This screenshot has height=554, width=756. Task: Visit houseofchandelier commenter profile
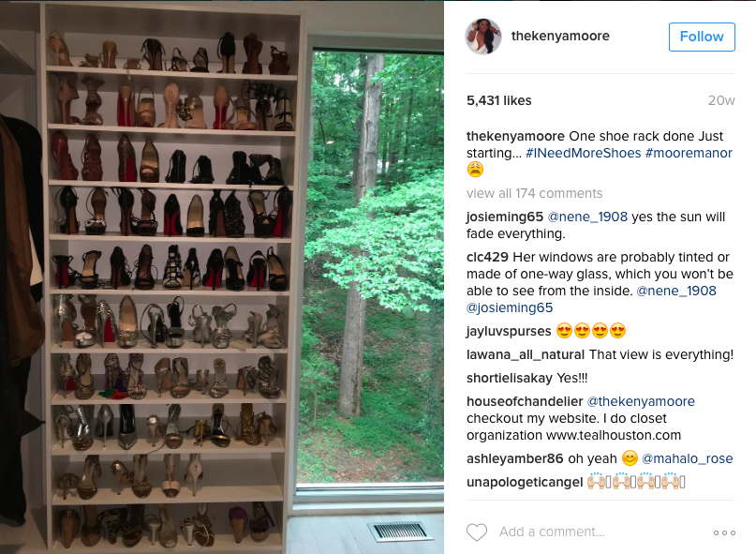pos(525,401)
